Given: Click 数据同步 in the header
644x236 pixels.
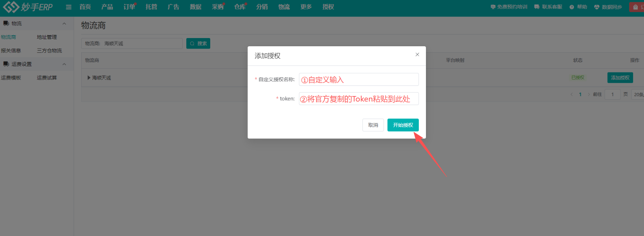Looking at the screenshot, I should point(608,7).
